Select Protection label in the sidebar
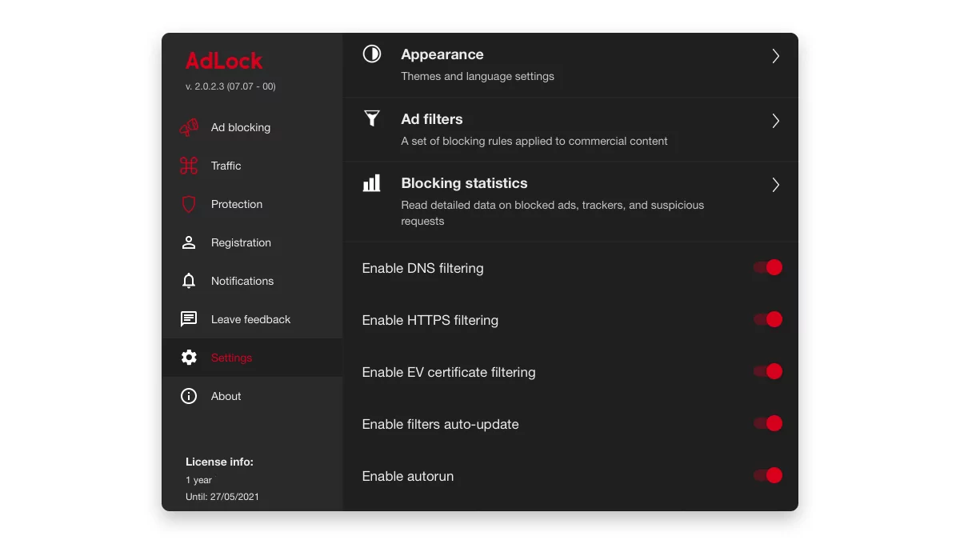This screenshot has width=960, height=560. [x=236, y=204]
